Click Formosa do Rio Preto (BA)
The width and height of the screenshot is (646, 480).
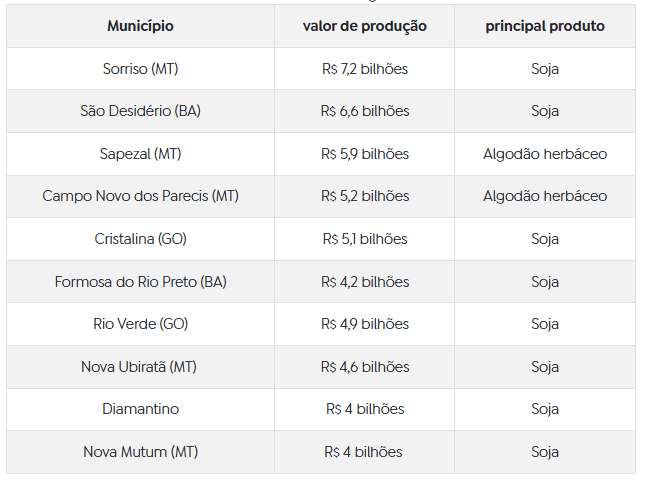point(140,282)
